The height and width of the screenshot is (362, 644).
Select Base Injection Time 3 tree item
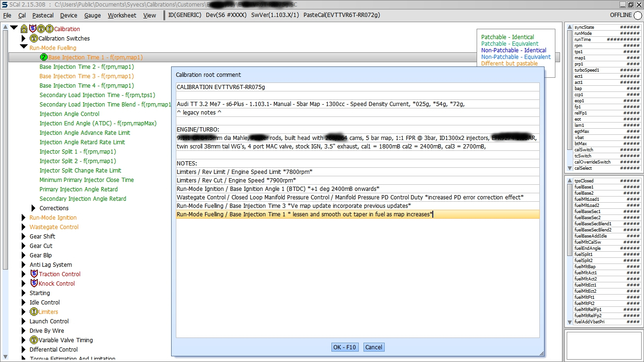(x=86, y=76)
